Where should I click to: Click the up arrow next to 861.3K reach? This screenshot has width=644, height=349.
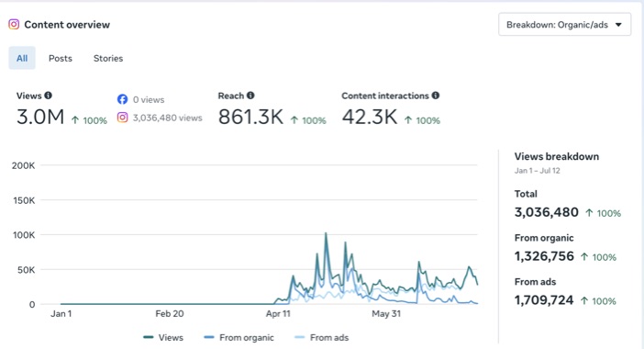pyautogui.click(x=294, y=120)
